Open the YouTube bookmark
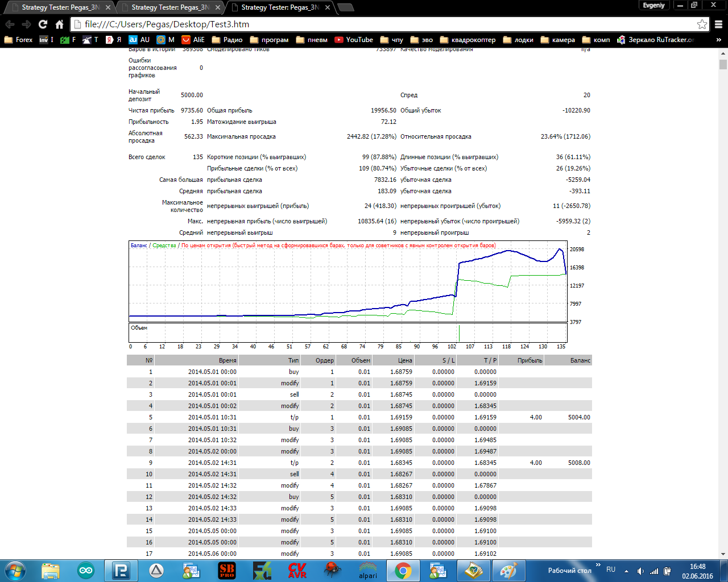 354,40
